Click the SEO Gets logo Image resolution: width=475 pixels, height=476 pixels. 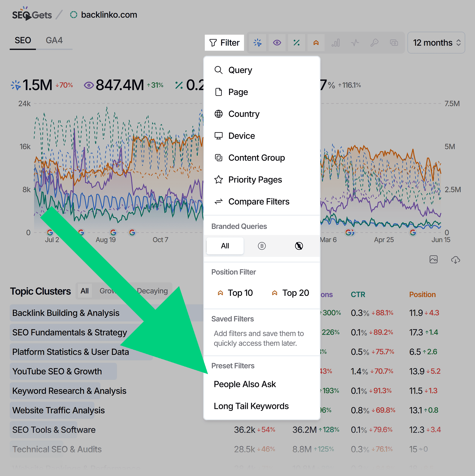coord(32,14)
